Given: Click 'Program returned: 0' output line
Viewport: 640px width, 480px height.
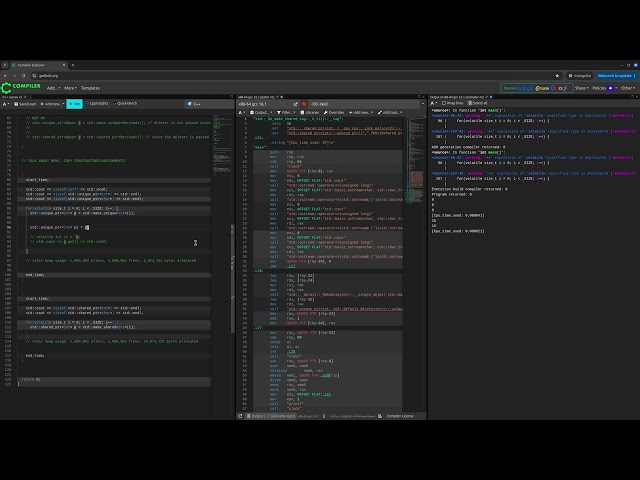Looking at the screenshot, I should pyautogui.click(x=451, y=194).
